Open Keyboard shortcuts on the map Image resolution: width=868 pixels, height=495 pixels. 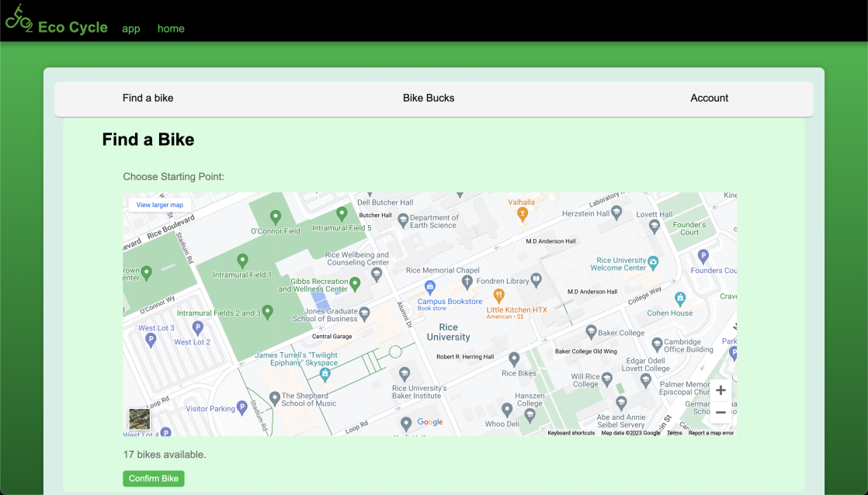(x=571, y=433)
